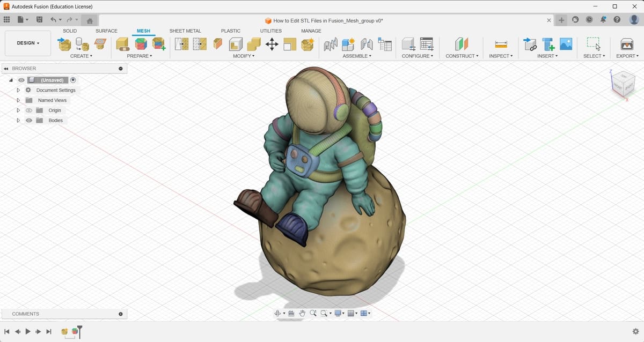
Task: Toggle visibility of the Unsaved root component
Action: (x=21, y=80)
